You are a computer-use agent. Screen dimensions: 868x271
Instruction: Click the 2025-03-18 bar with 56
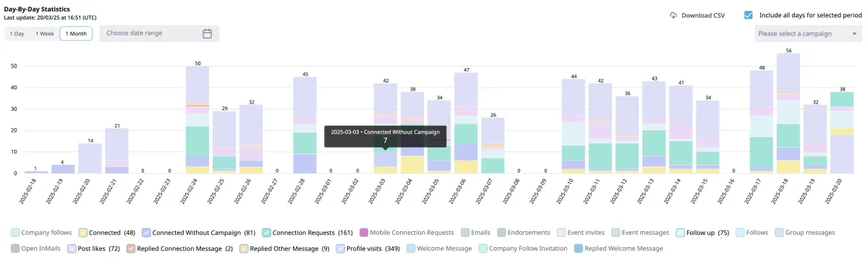point(788,112)
